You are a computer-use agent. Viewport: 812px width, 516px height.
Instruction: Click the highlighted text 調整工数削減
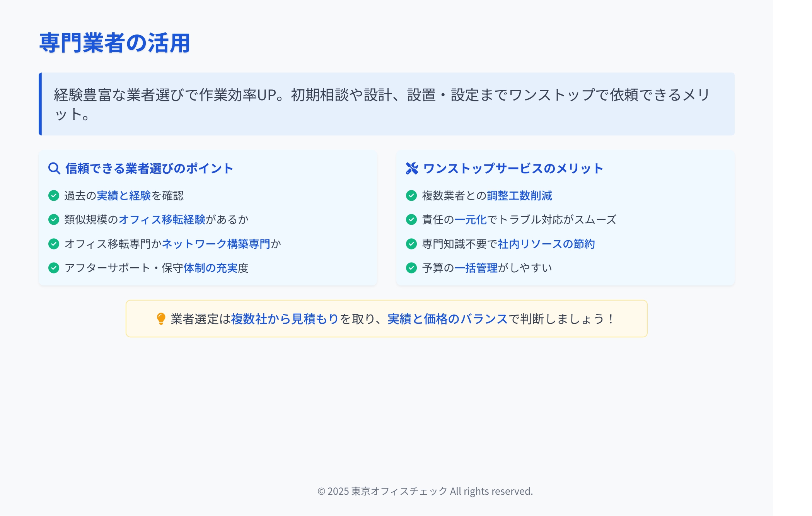(x=519, y=196)
